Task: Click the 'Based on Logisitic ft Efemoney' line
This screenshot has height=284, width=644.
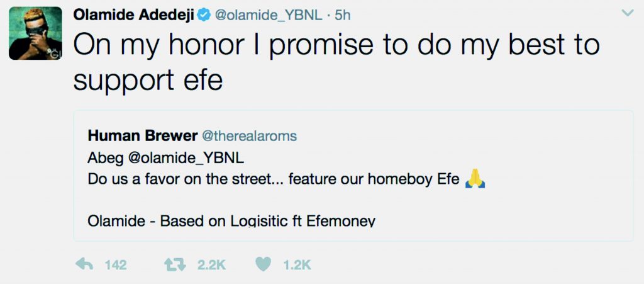Action: pyautogui.click(x=231, y=222)
